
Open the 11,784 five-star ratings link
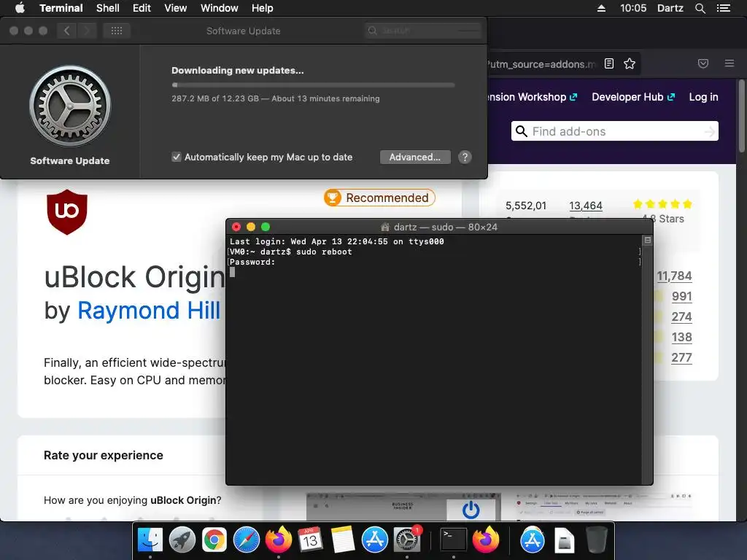pyautogui.click(x=674, y=276)
